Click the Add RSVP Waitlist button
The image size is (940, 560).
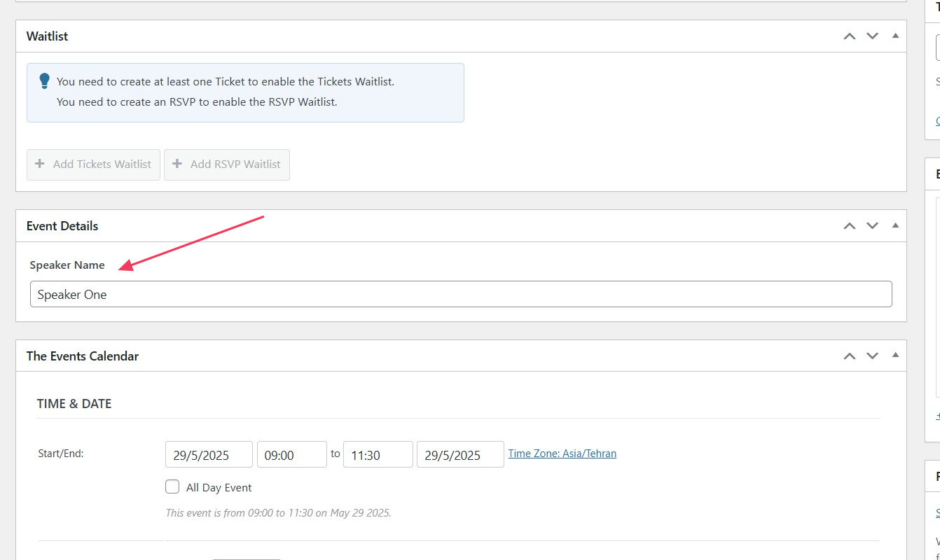click(226, 164)
